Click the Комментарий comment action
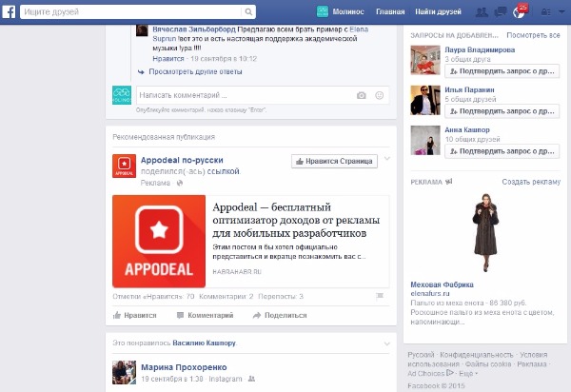 point(205,315)
